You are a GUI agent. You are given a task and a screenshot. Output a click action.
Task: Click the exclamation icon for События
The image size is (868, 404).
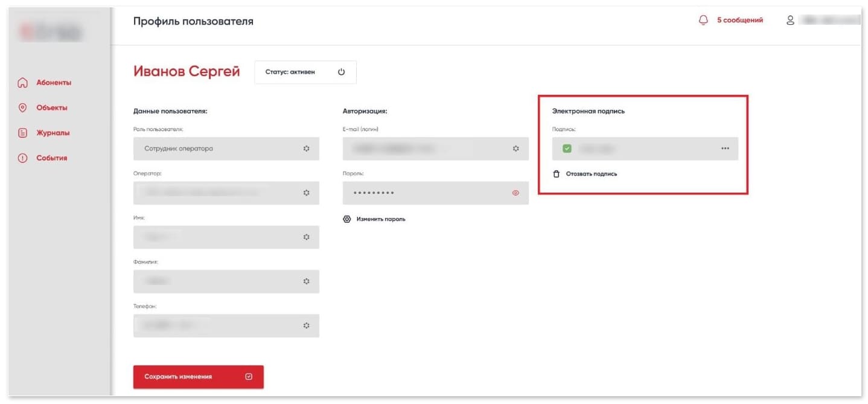tap(23, 158)
